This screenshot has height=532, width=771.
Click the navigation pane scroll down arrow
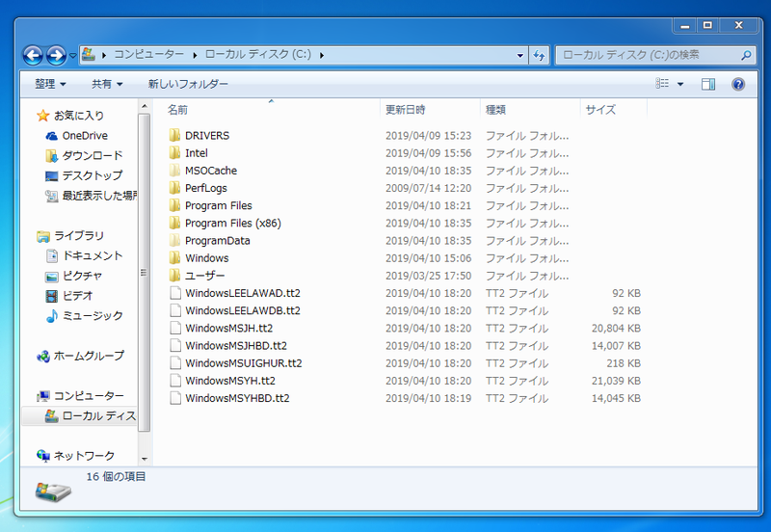[144, 459]
